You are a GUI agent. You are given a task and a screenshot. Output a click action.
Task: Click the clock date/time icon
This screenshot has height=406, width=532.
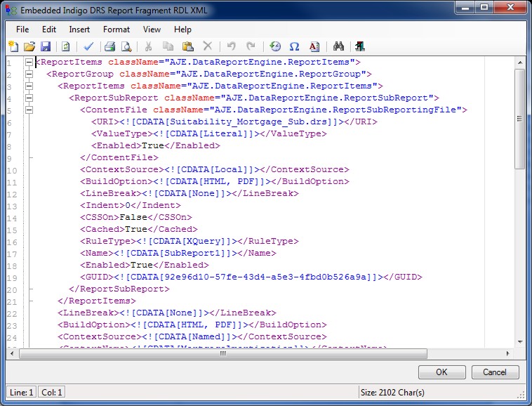click(275, 46)
